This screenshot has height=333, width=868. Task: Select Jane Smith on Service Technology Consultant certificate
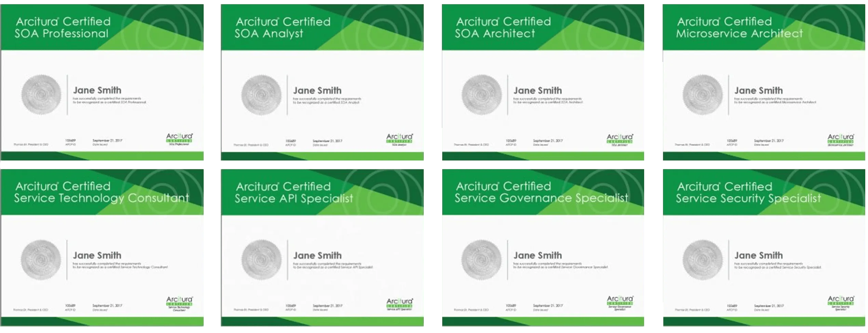97,255
